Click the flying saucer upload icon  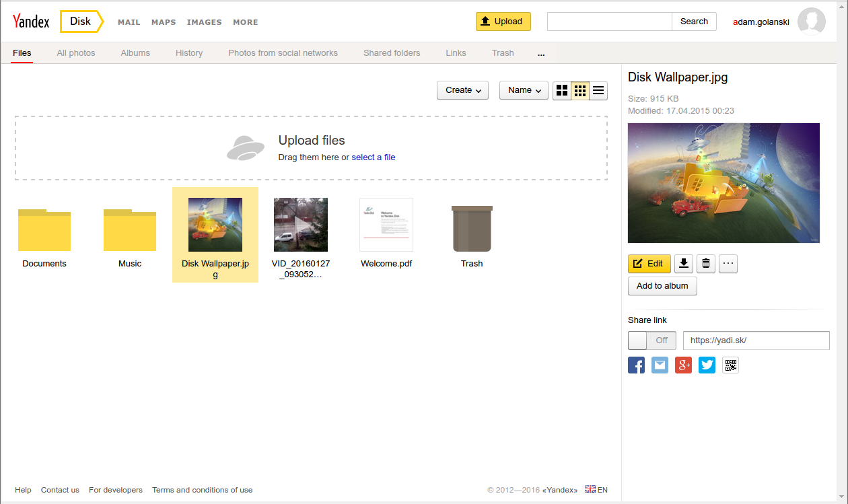245,148
